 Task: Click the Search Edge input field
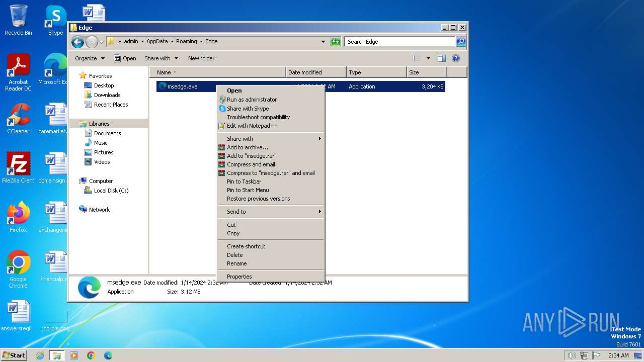[400, 42]
